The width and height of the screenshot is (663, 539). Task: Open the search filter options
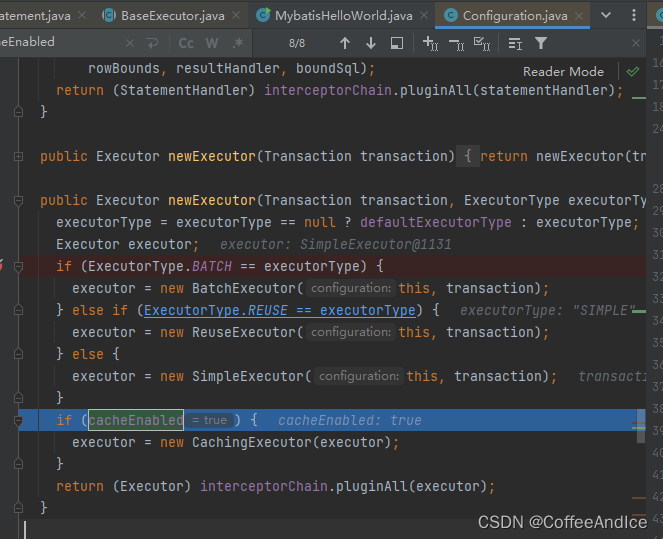tap(541, 43)
